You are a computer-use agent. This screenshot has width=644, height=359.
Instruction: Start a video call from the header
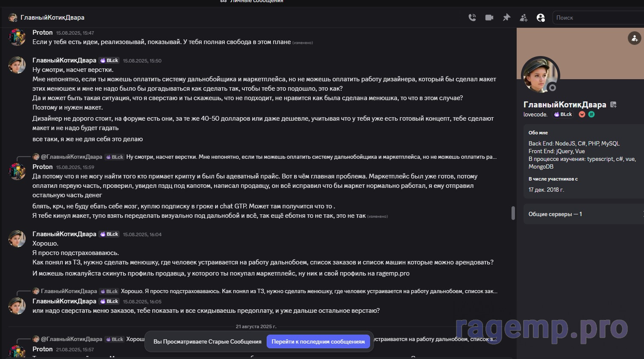click(489, 18)
